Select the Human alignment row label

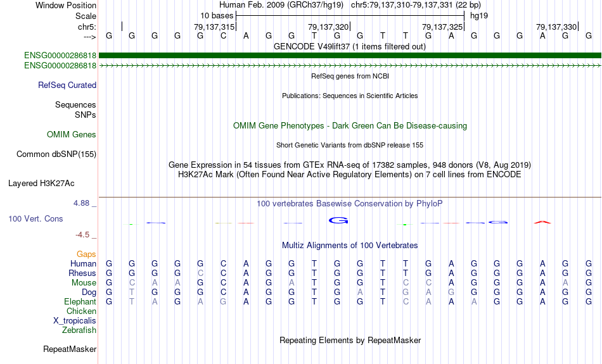[83, 263]
